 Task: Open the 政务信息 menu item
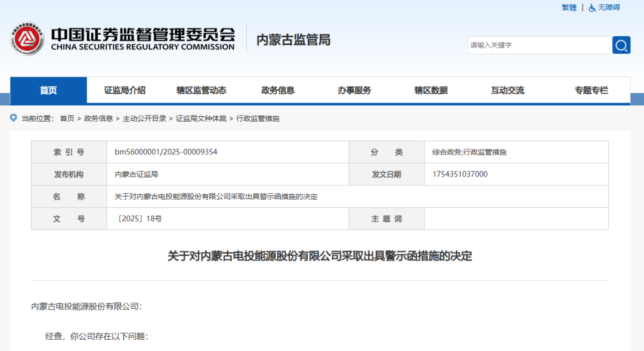pos(278,91)
